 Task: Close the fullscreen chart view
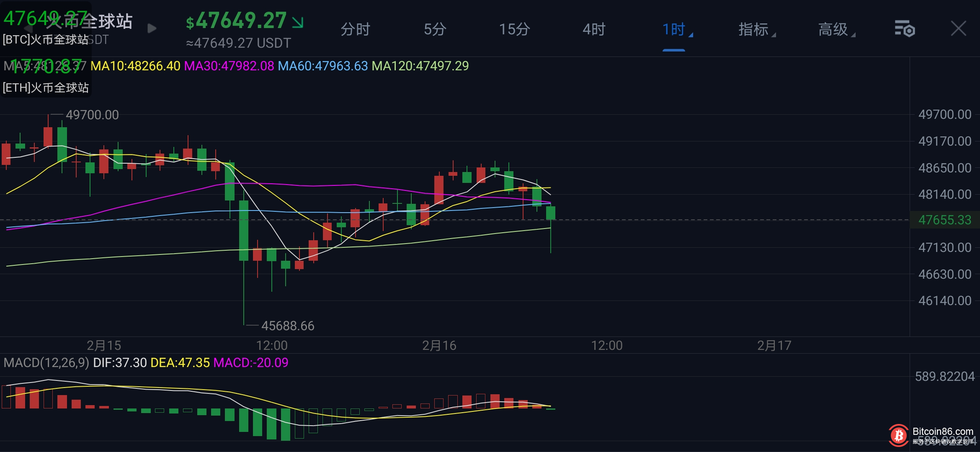click(958, 29)
